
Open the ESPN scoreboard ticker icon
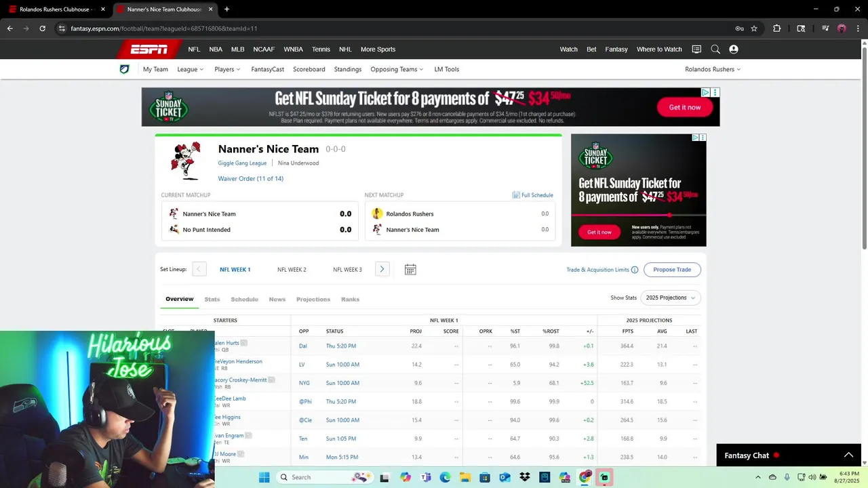click(696, 49)
